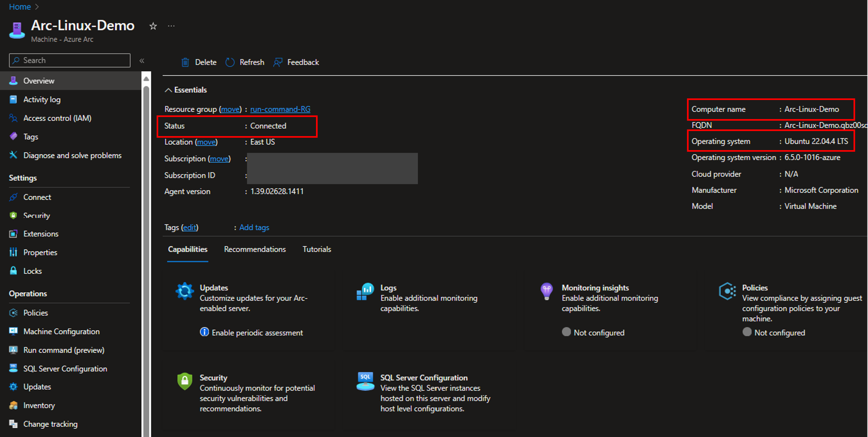Click the Monitoring insights lightbulb icon
Screen dimensions: 868x437
click(546, 291)
